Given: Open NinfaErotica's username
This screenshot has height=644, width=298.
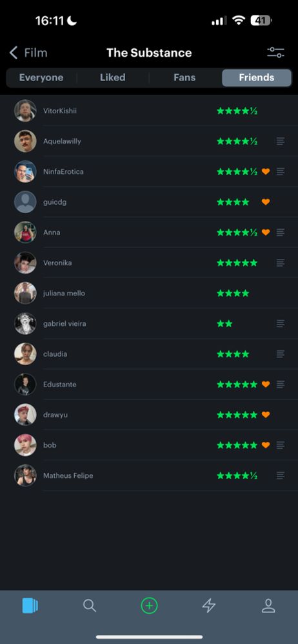Looking at the screenshot, I should (x=63, y=172).
